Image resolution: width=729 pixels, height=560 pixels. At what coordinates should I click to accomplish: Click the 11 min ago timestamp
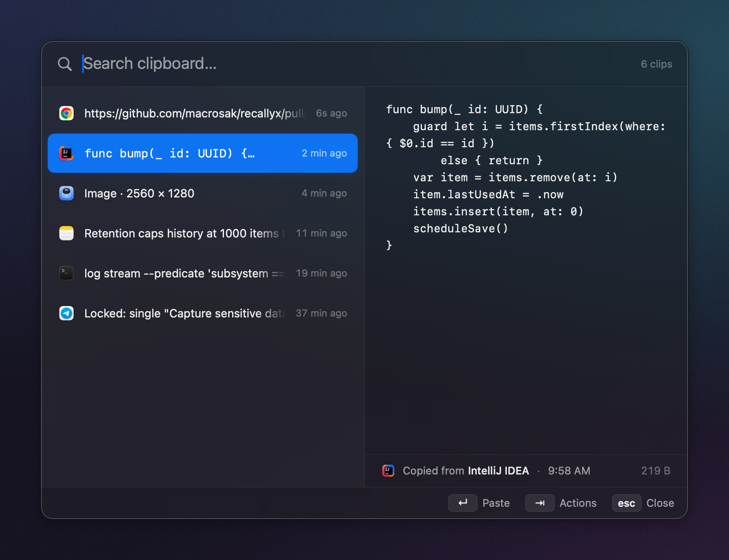coord(321,233)
